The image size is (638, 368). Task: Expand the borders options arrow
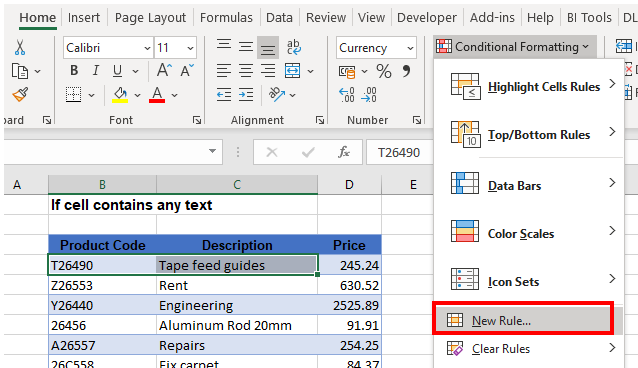tap(92, 96)
